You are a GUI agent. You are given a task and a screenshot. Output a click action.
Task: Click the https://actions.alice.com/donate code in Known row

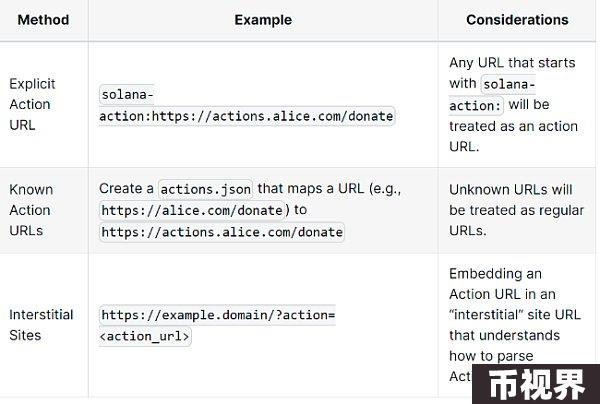(x=222, y=232)
